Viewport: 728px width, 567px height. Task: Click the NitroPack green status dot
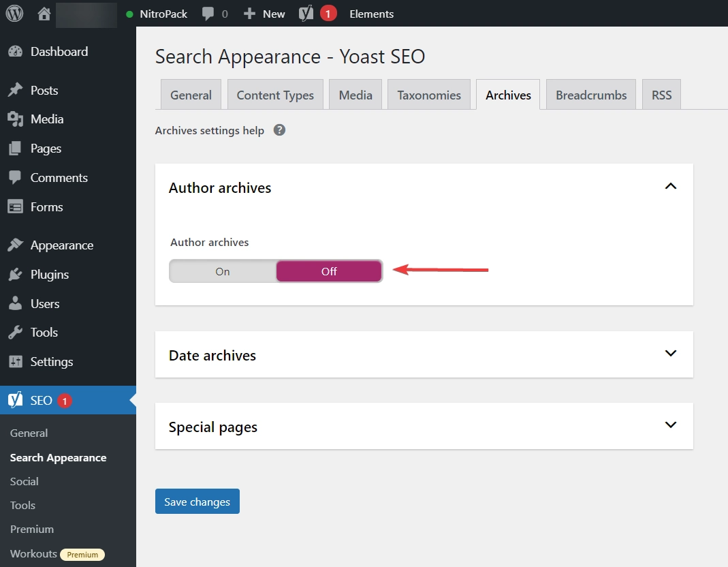click(x=129, y=14)
